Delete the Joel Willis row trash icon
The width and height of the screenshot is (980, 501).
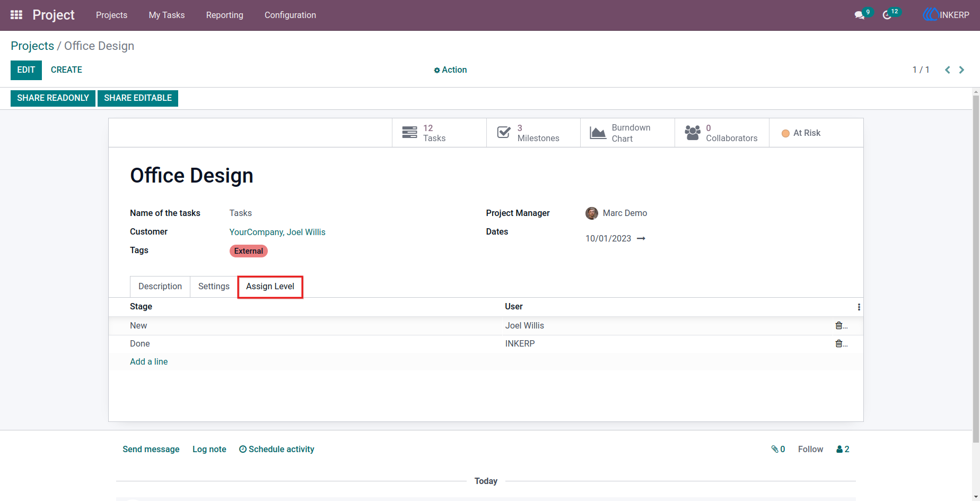coord(839,325)
